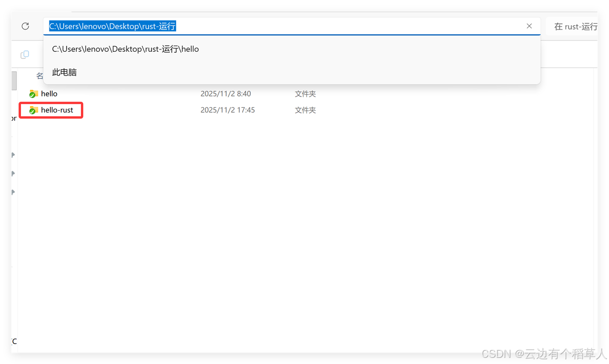This screenshot has height=364, width=609.
Task: Click the highlighted address bar path text
Action: (111, 26)
